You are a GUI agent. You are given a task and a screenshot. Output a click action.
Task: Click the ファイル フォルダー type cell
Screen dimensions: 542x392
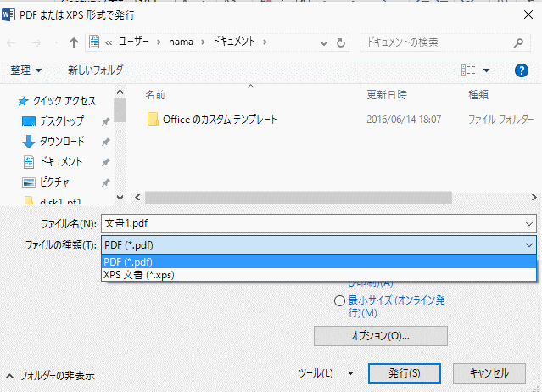[x=501, y=120]
